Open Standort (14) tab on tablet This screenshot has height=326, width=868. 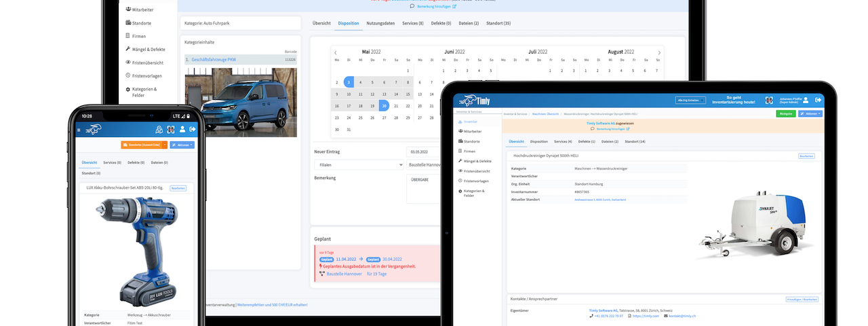[x=635, y=141]
